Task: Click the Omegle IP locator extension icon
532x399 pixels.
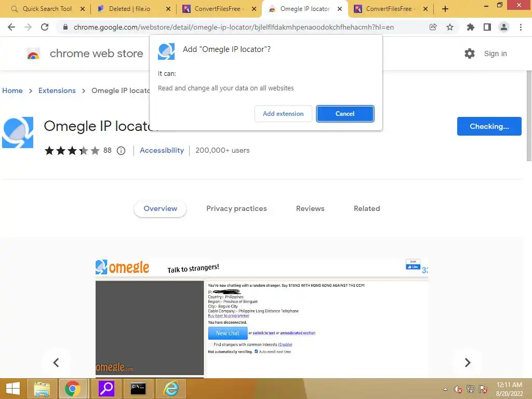Action: 18,132
